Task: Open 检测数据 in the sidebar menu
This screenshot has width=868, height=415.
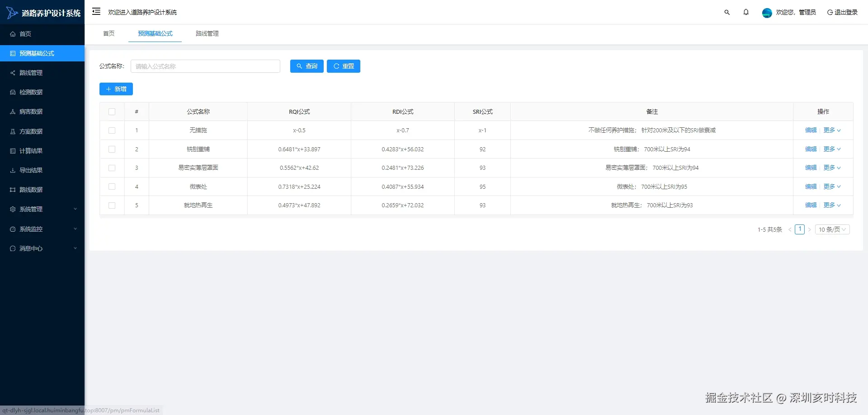Action: 42,92
